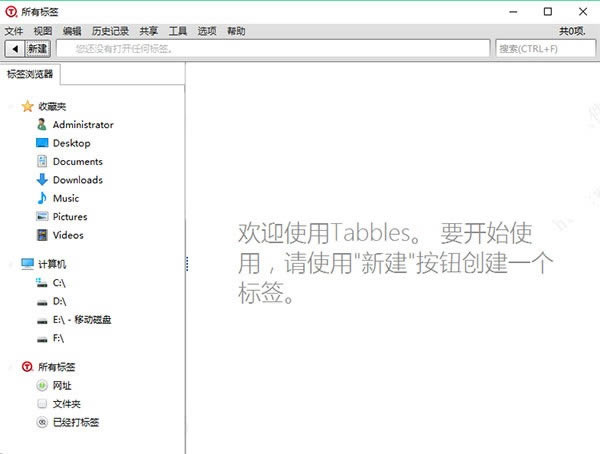Open the 文件 menu
This screenshot has width=600, height=454.
(x=13, y=31)
